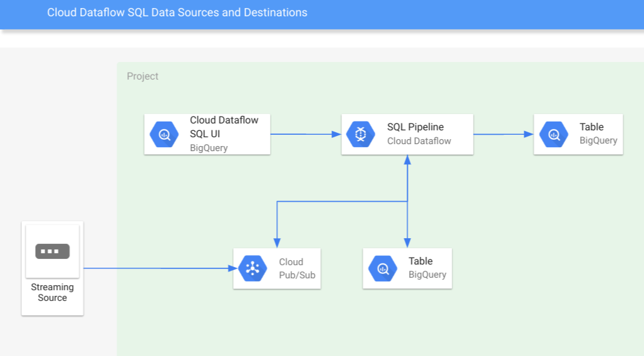
Task: Click 'BigQuery' subtitle under Cloud Dataflow SQL UI
Action: (209, 148)
